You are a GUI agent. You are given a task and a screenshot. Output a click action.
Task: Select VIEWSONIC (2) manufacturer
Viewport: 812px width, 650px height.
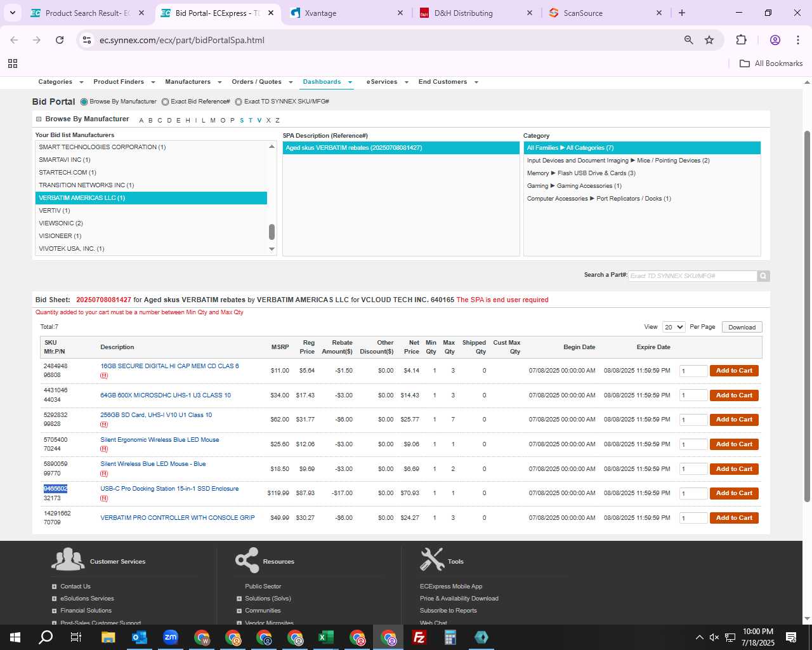[151, 223]
